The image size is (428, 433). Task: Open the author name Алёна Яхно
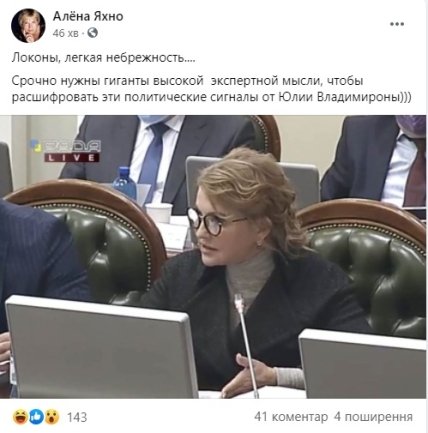tap(88, 16)
